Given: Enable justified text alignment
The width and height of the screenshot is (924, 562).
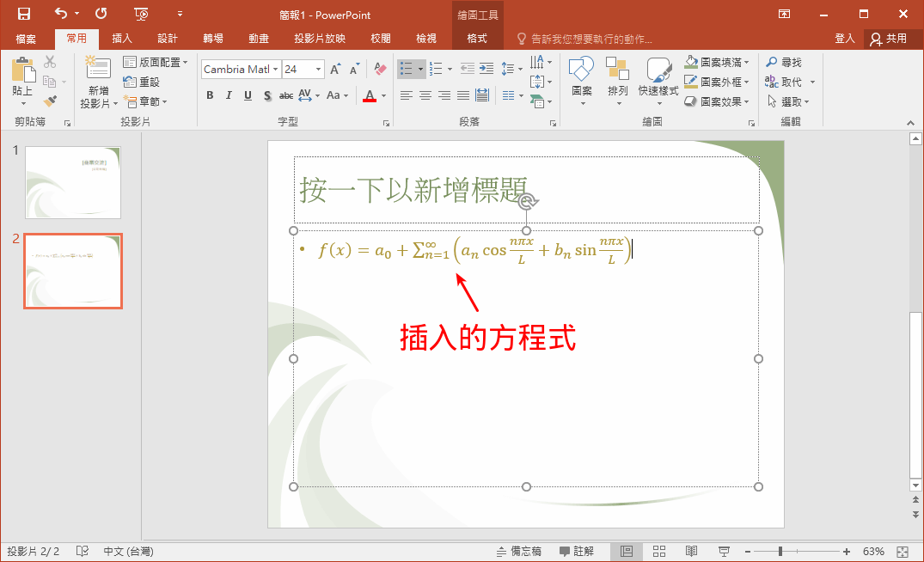Looking at the screenshot, I should 464,95.
